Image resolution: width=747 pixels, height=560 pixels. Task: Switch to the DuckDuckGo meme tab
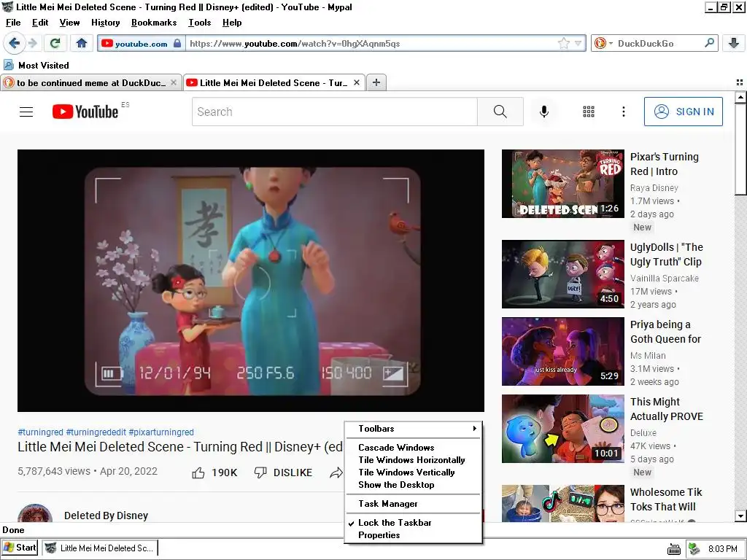tap(91, 82)
